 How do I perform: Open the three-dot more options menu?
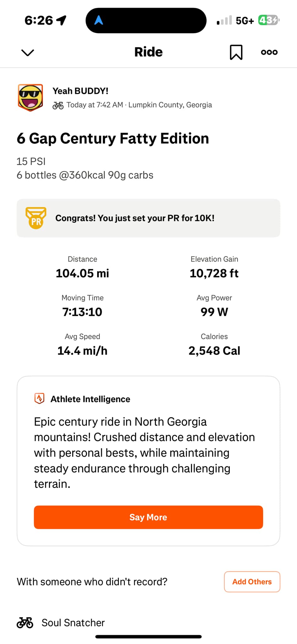coord(269,52)
